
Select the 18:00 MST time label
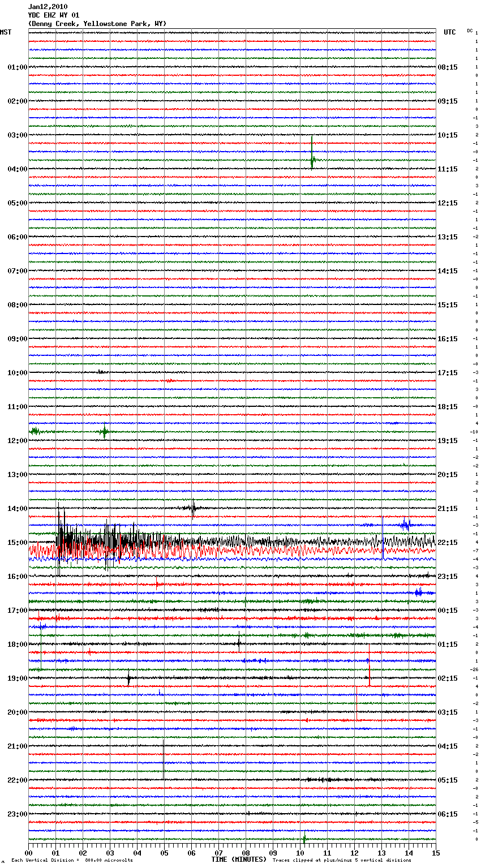coord(17,644)
